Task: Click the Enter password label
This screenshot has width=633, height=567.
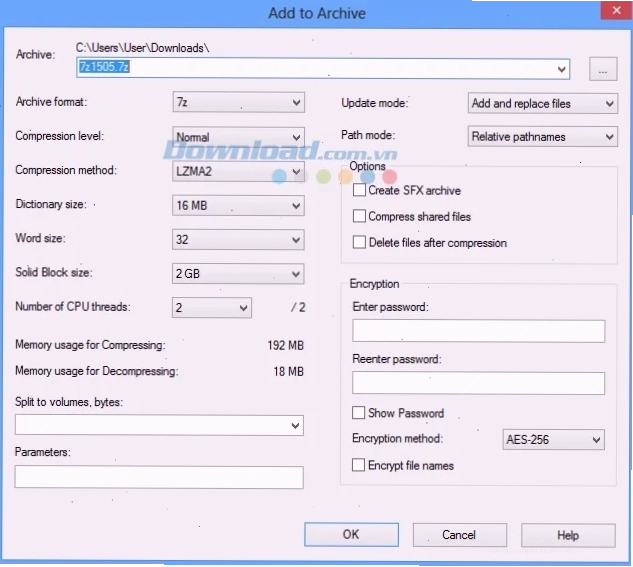Action: coord(390,307)
